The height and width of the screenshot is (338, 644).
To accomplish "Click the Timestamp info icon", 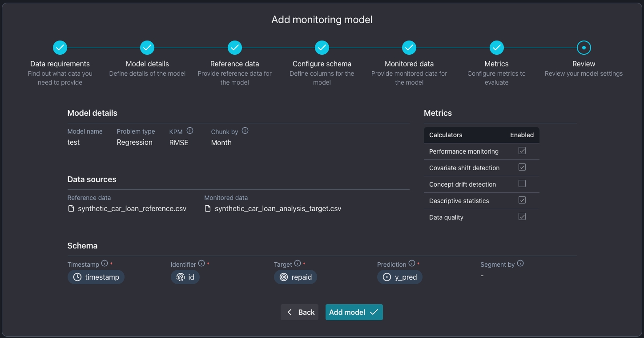I will click(x=105, y=264).
